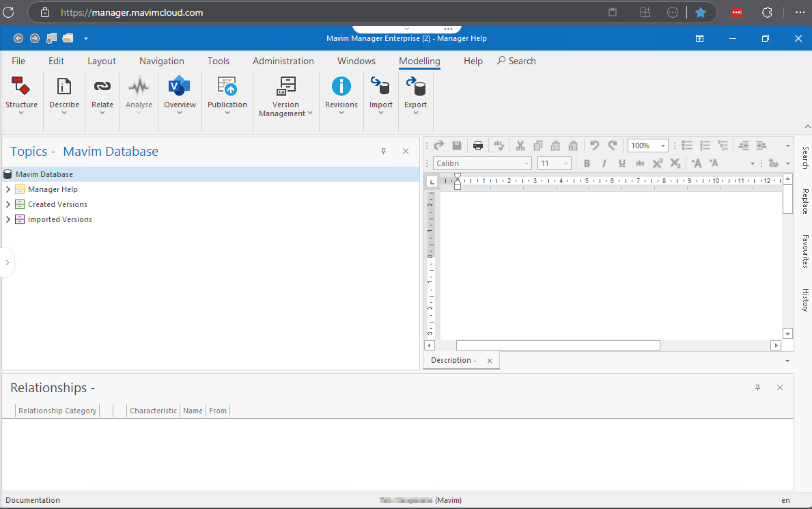Toggle strikethrough formatting

click(x=640, y=163)
